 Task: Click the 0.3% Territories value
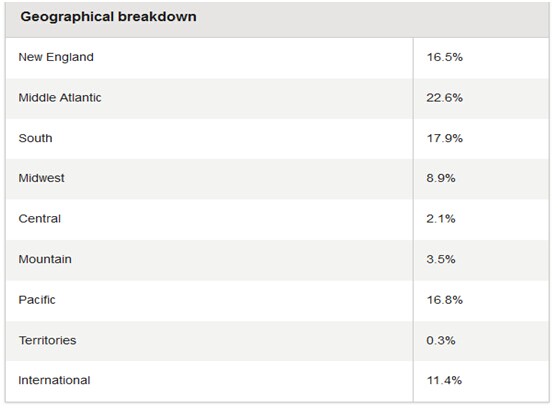coord(441,340)
